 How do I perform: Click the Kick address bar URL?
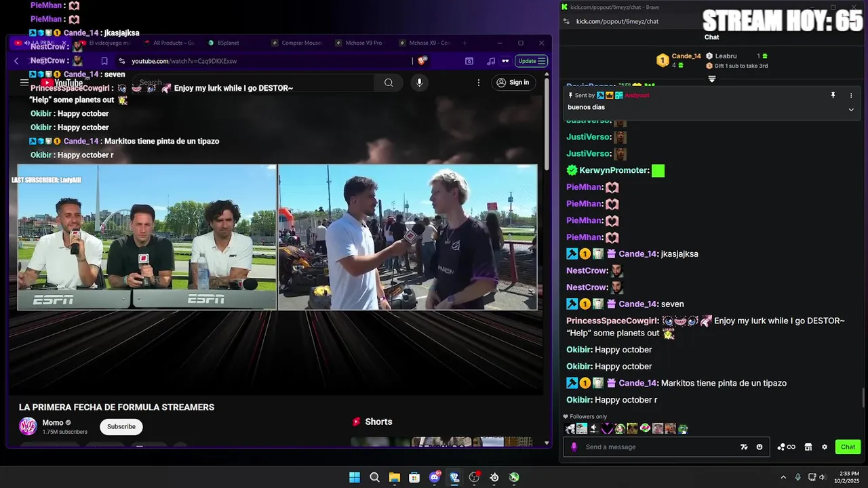617,21
